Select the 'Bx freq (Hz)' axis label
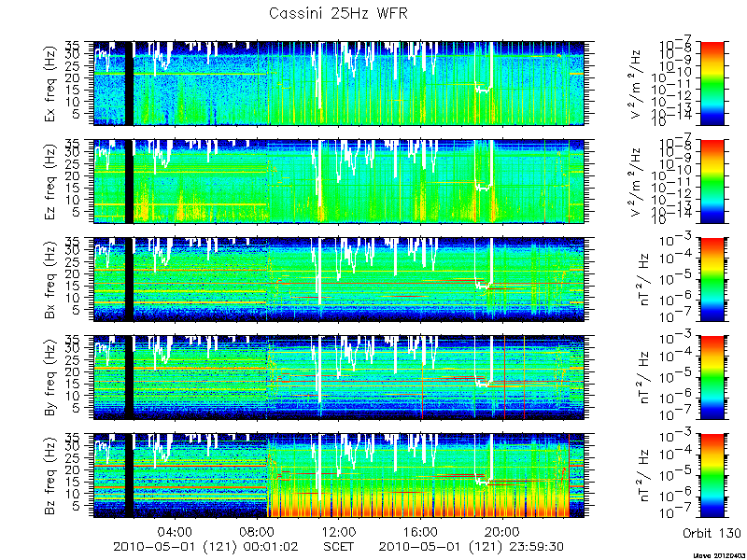Viewport: 747px width, 560px height. coord(50,279)
